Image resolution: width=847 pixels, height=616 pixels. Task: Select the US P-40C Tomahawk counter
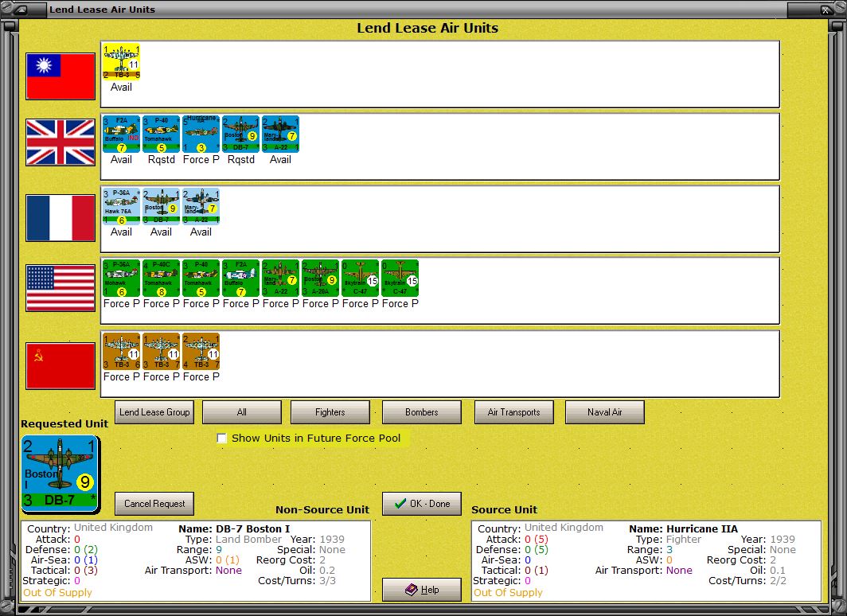coord(161,278)
